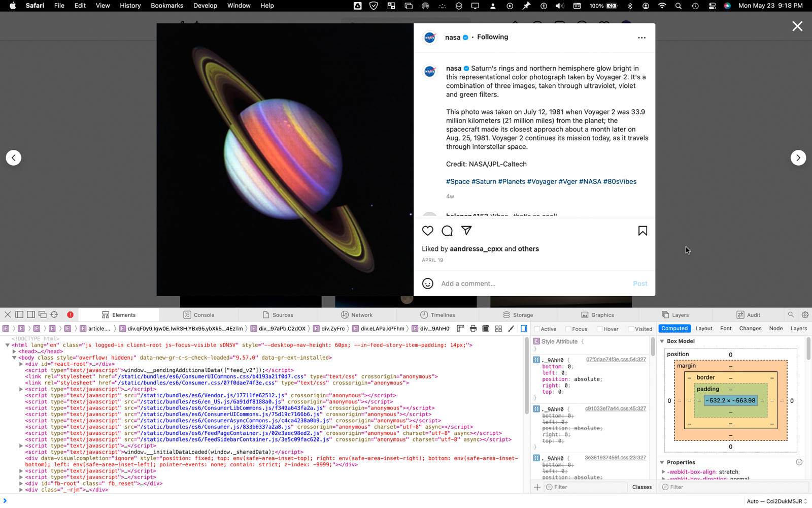Click the share paper plane icon
The height and width of the screenshot is (508, 812).
[466, 231]
